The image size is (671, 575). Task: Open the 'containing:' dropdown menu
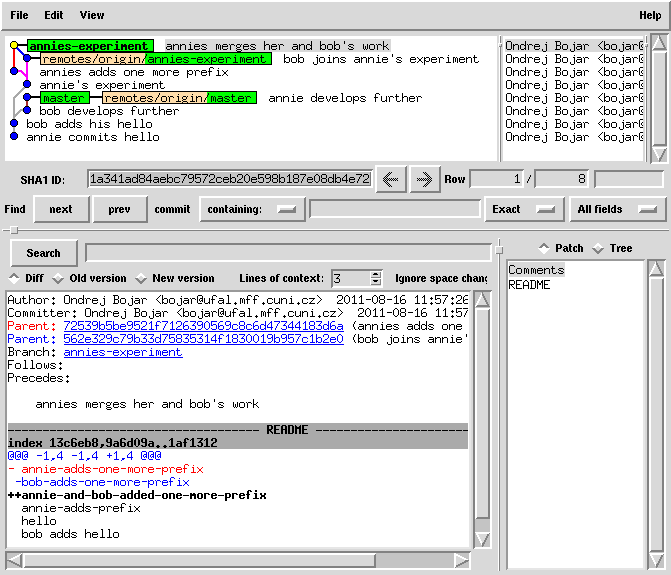251,209
